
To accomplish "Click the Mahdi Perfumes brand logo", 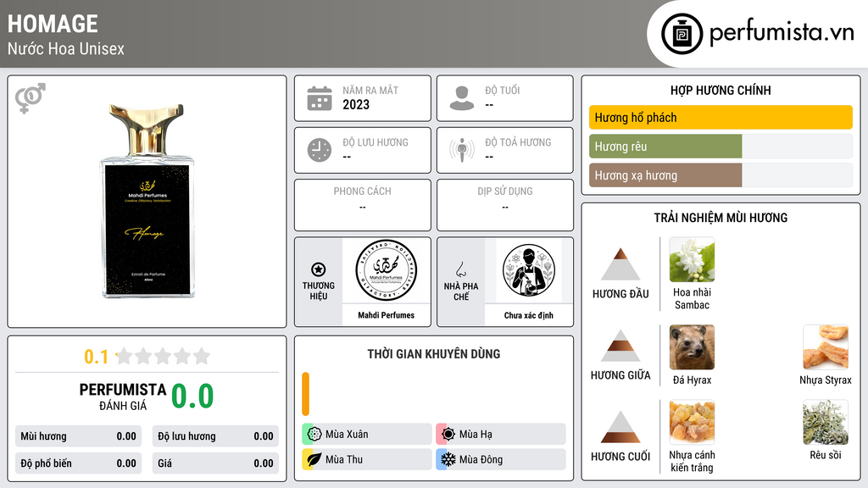I will pyautogui.click(x=386, y=270).
